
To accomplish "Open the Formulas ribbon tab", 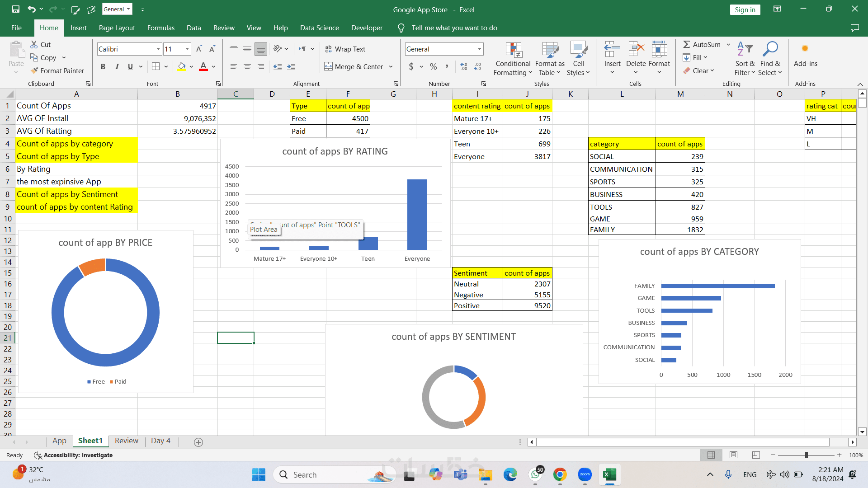I will point(160,28).
